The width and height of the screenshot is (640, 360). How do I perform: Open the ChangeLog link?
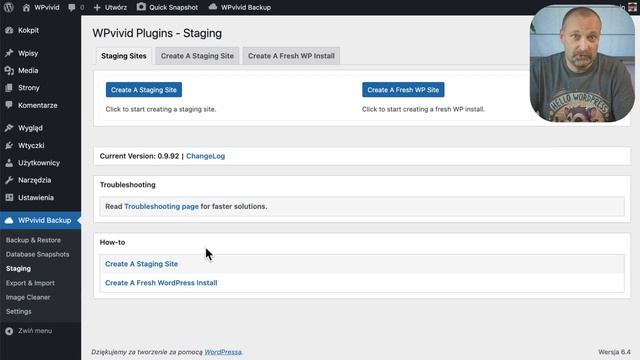click(x=205, y=156)
